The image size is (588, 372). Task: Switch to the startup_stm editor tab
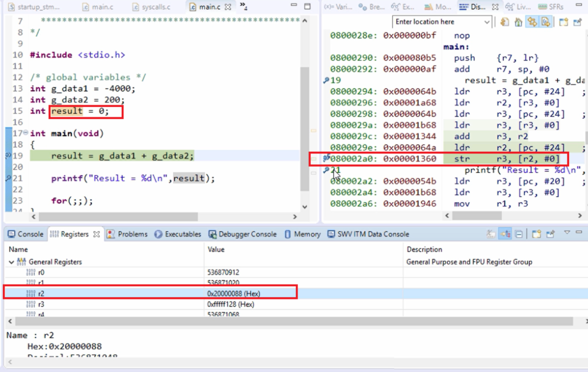[x=34, y=7]
